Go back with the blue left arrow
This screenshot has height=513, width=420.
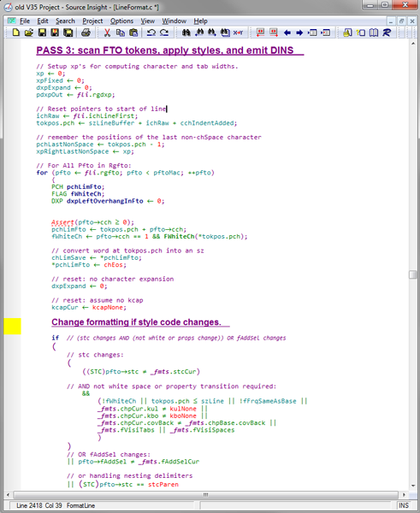(287, 32)
